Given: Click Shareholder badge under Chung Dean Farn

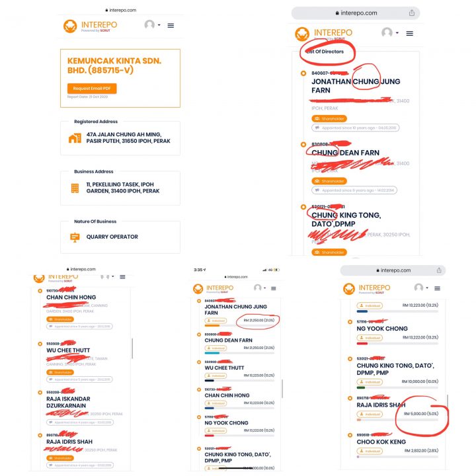Looking at the screenshot, I should 329,181.
